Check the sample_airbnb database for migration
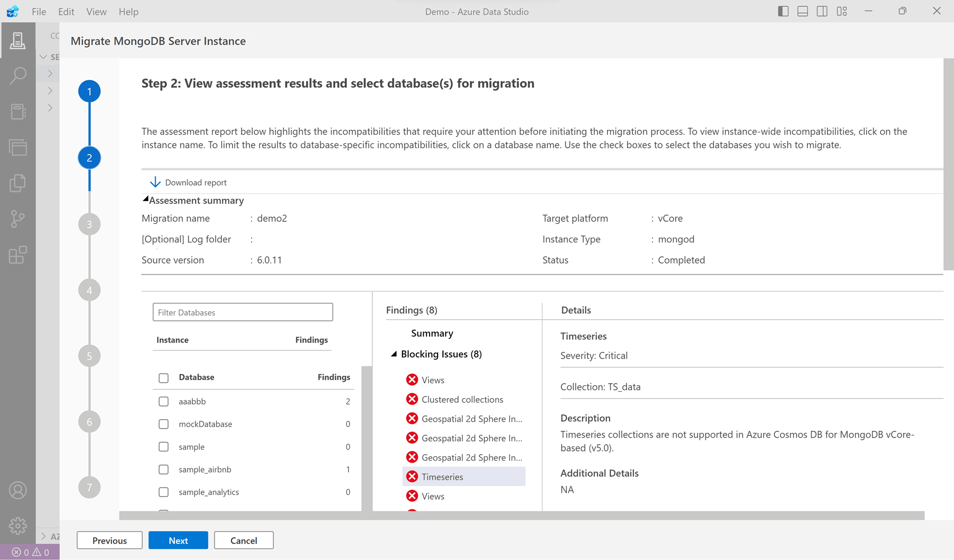This screenshot has height=560, width=954. coord(163,469)
